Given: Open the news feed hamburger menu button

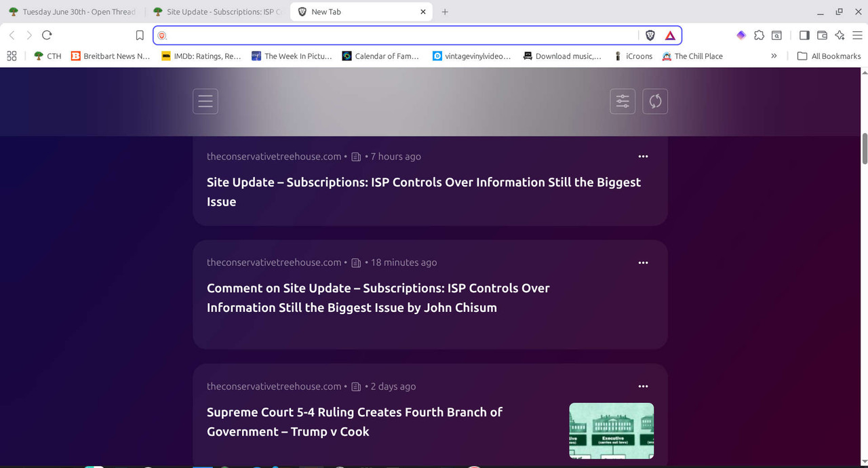Looking at the screenshot, I should 205,102.
